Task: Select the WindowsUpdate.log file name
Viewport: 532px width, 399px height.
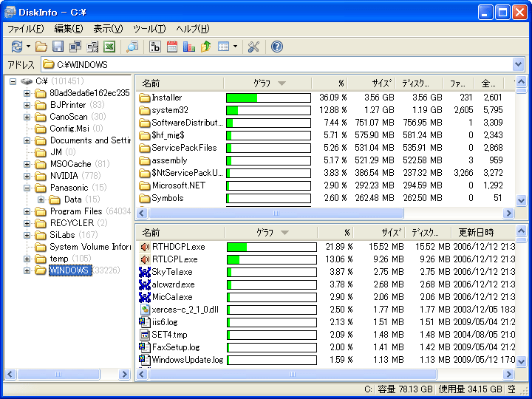Action: pos(188,360)
